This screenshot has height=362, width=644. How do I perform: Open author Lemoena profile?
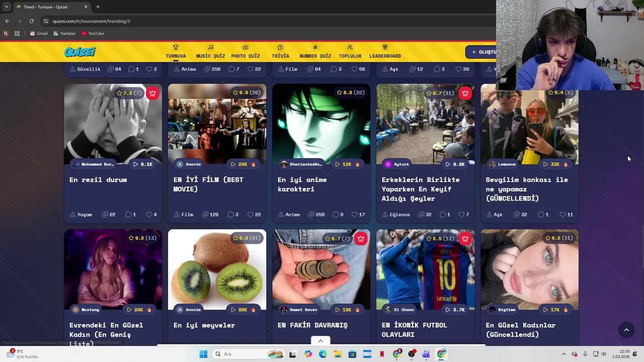503,164
